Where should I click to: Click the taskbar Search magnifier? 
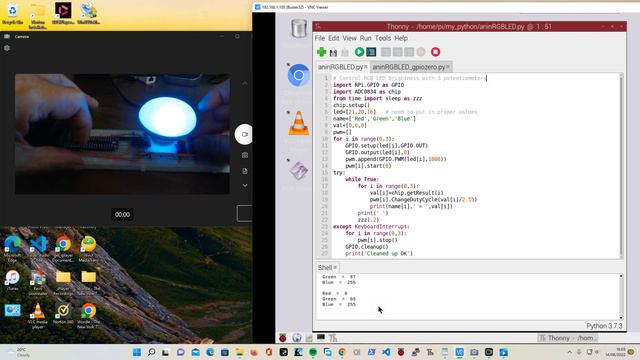151,352
